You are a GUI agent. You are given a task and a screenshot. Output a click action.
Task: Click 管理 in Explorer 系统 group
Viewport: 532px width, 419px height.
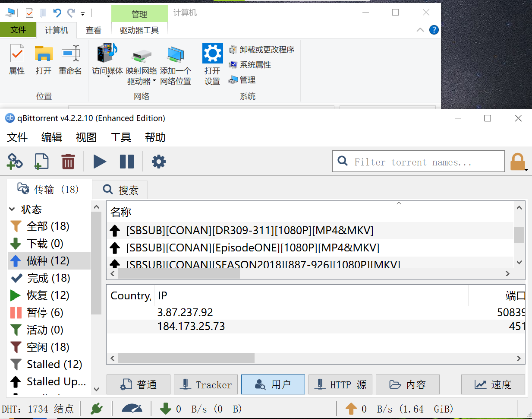point(242,80)
